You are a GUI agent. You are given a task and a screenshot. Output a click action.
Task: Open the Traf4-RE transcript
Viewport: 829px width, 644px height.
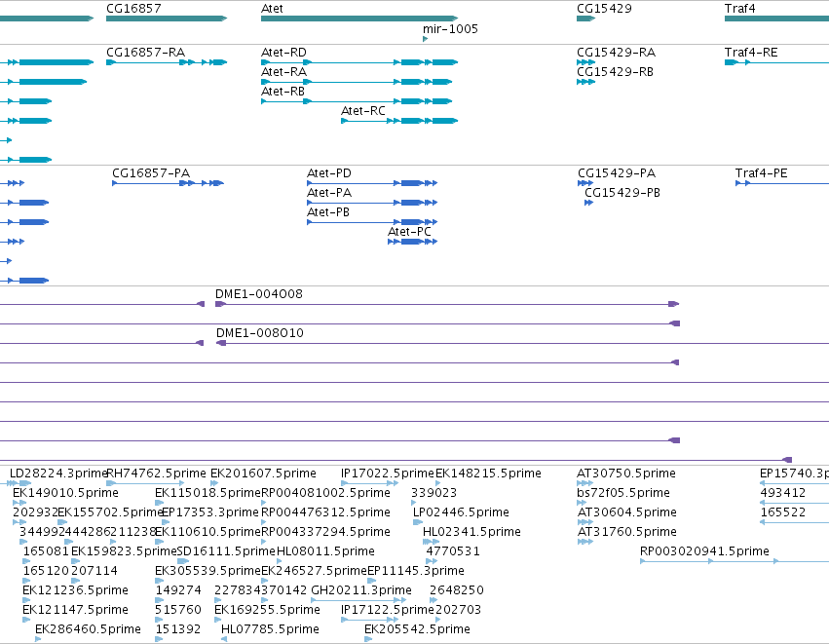[776, 62]
